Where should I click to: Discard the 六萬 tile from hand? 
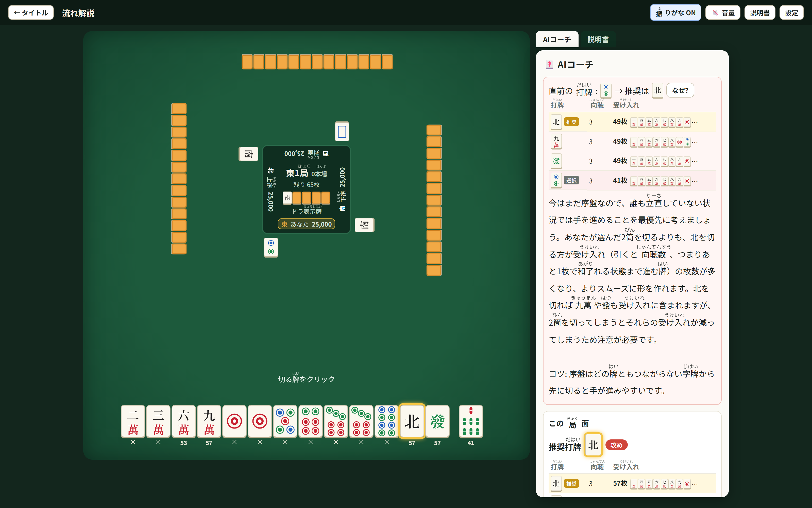tap(183, 421)
